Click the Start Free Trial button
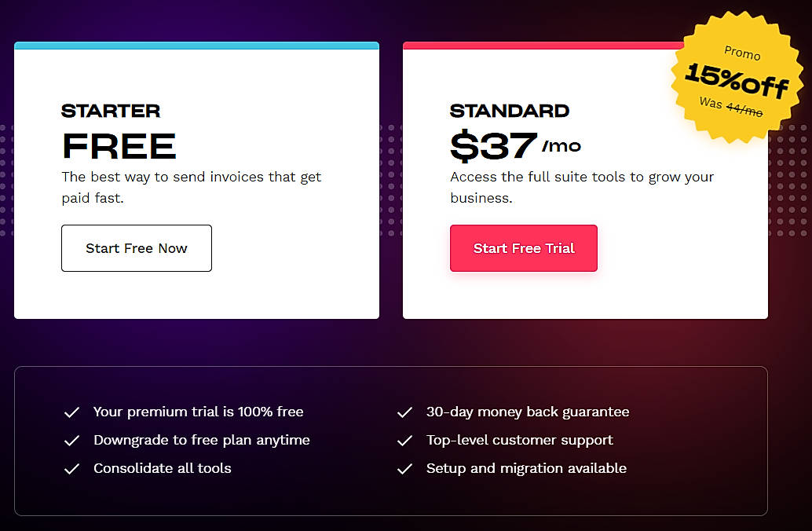The width and height of the screenshot is (812, 531). pos(523,248)
